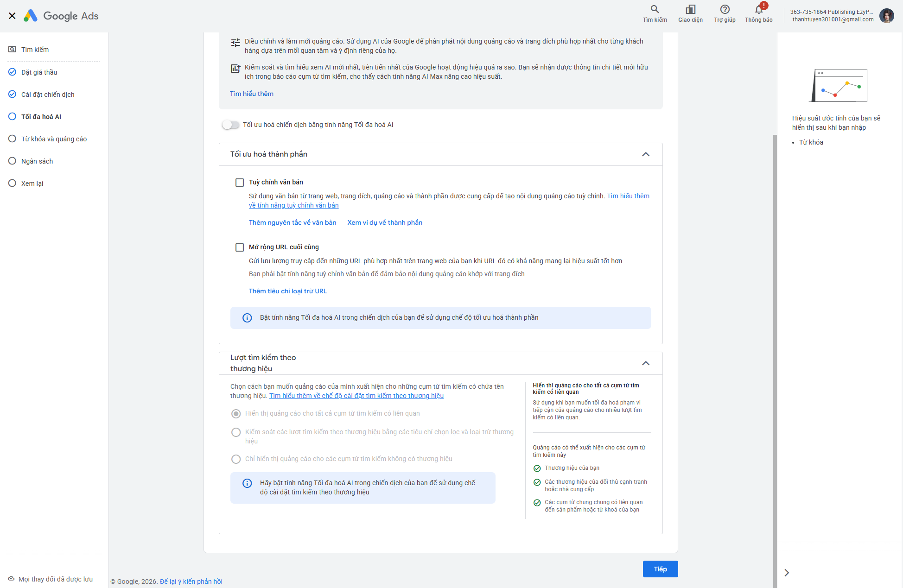
Task: Select Kiểm soát các lượt tìm kiếm theo thương hiệu radio
Action: 236,432
